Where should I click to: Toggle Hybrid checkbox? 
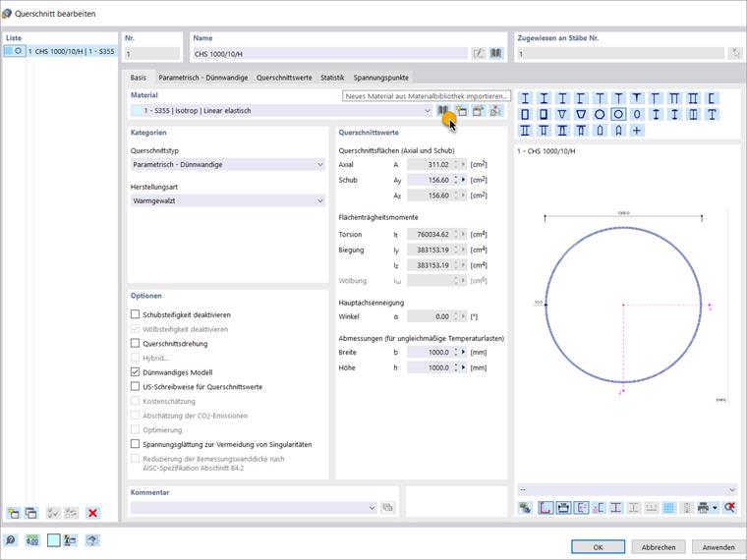point(136,358)
